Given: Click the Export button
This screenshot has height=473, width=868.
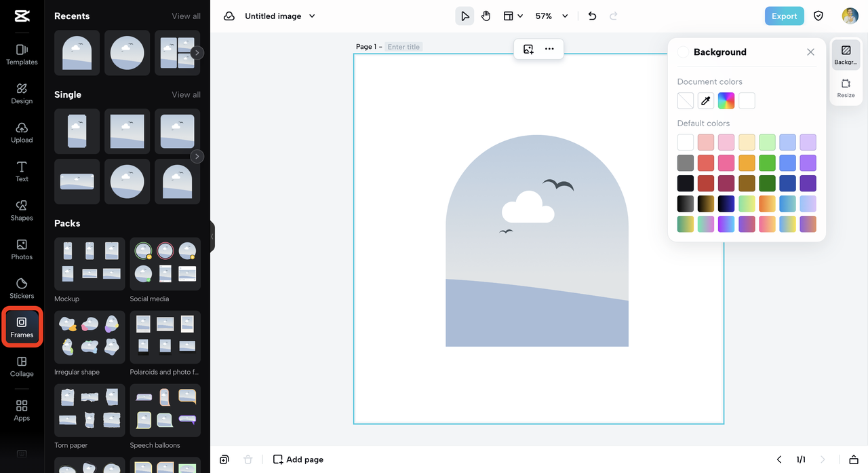Looking at the screenshot, I should pyautogui.click(x=784, y=16).
